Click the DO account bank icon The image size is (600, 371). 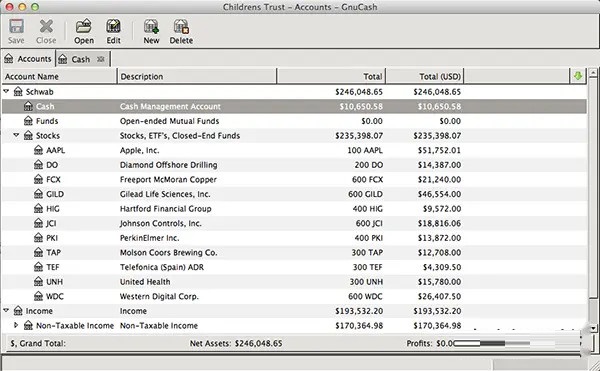38,164
